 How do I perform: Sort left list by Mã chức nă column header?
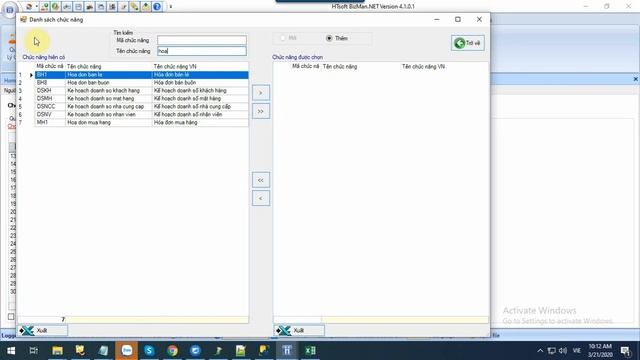click(50, 67)
